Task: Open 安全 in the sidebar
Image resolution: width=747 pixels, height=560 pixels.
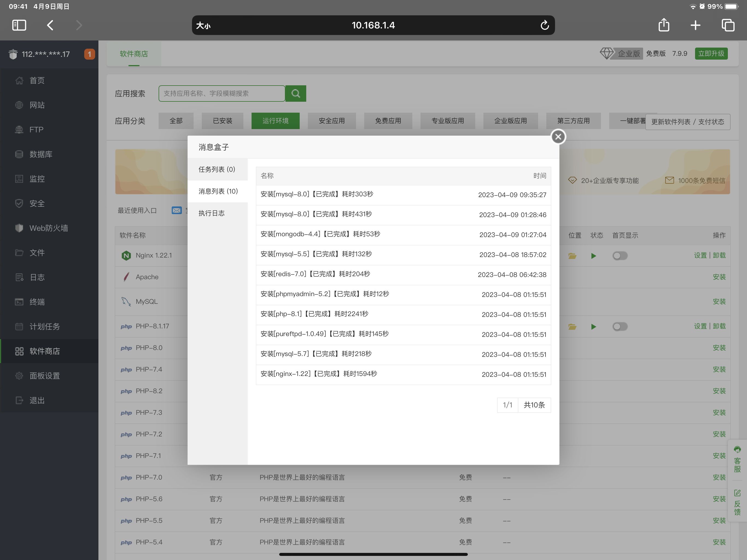Action: (49, 203)
